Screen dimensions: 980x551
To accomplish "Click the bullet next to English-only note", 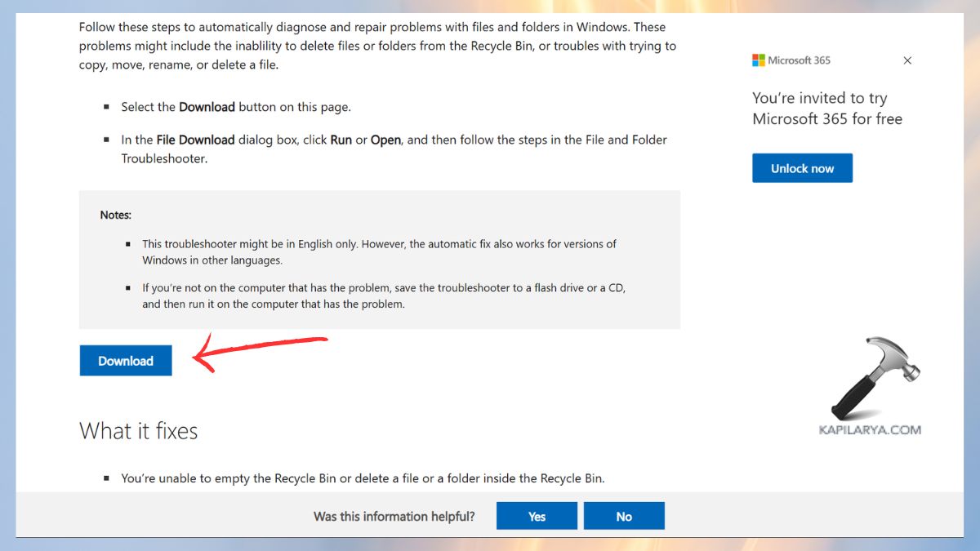I will pyautogui.click(x=128, y=243).
